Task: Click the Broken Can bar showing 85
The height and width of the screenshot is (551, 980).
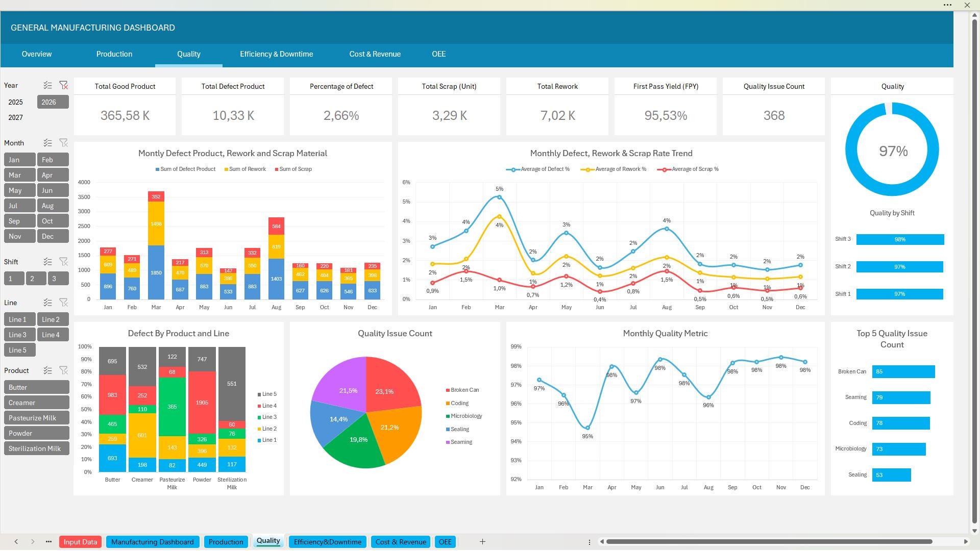Action: pos(903,371)
